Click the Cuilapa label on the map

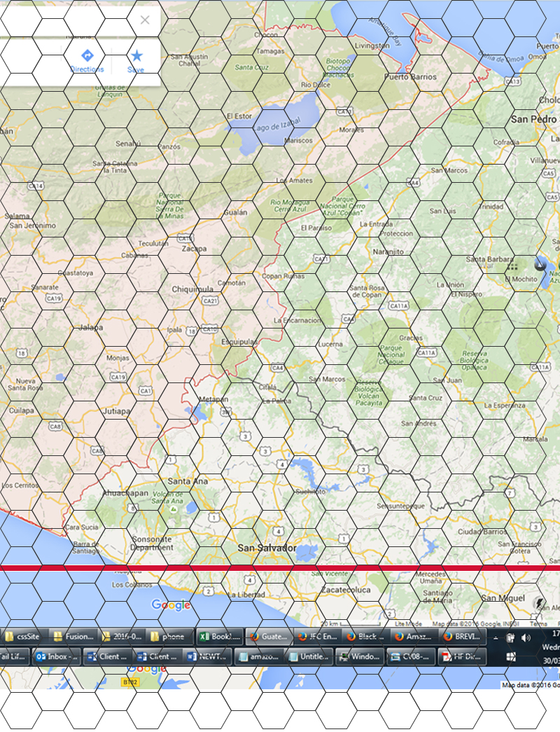pos(22,410)
